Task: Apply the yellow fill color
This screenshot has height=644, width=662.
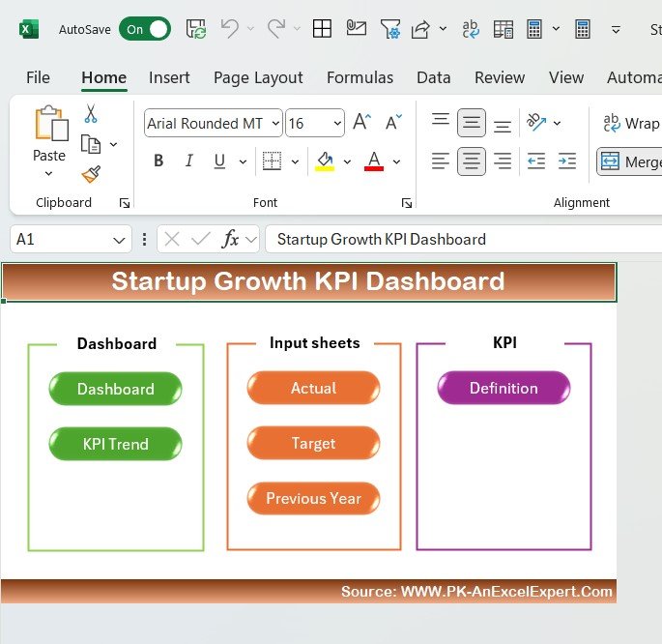Action: click(325, 161)
